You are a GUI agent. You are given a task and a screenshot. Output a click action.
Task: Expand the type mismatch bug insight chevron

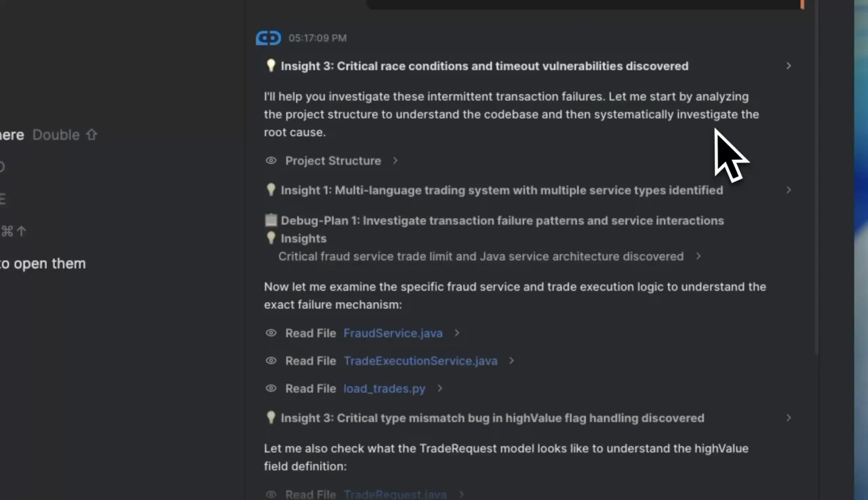coord(789,417)
